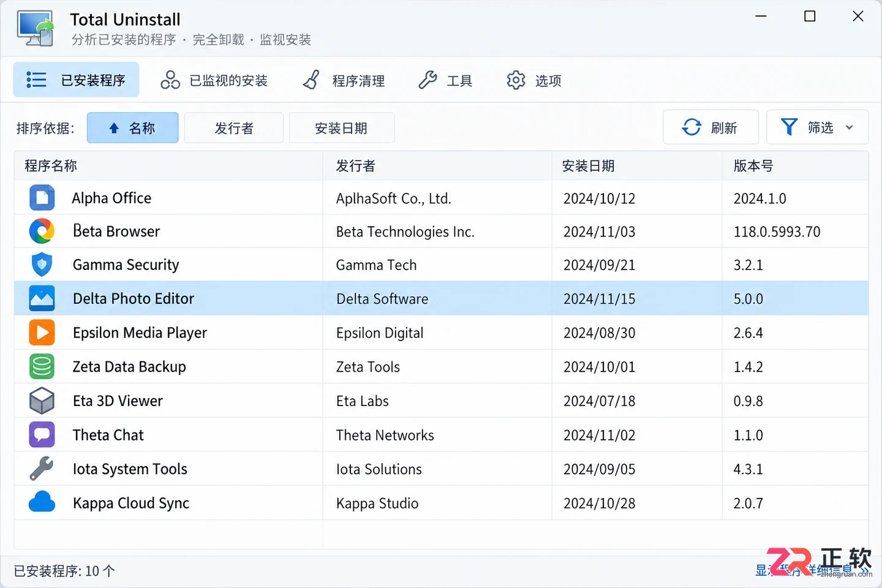Click the Alpha Office document icon
The image size is (882, 588).
pos(42,198)
